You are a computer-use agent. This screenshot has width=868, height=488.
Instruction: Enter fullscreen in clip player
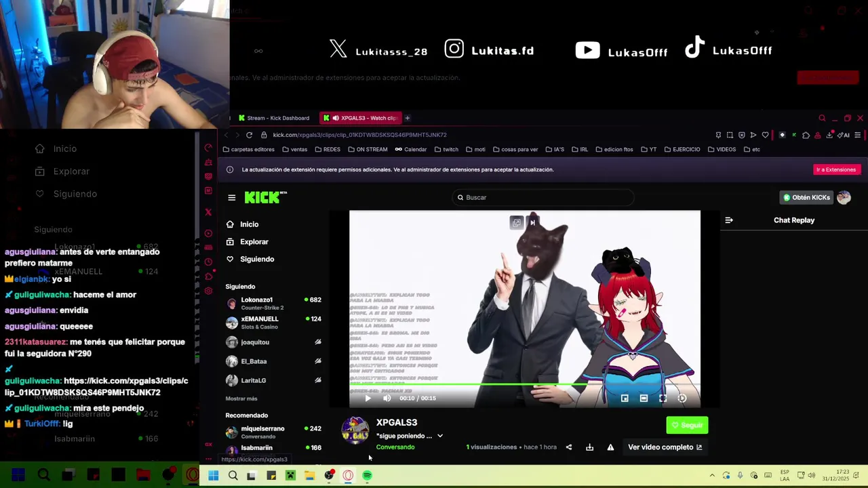click(x=663, y=398)
